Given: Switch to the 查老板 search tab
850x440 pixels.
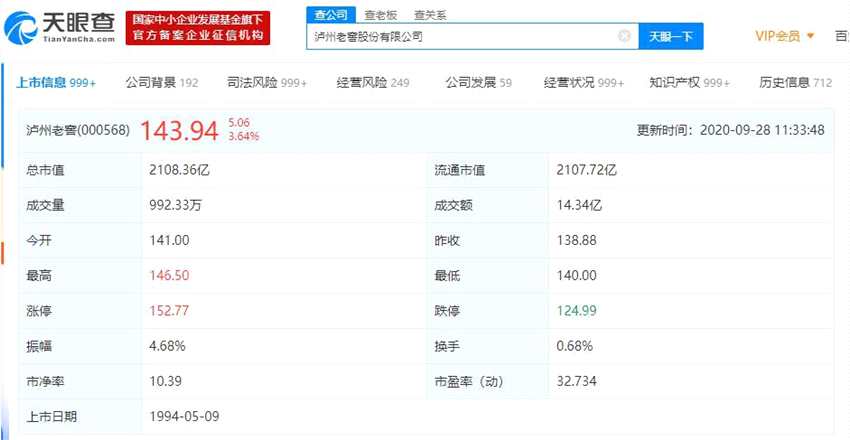Looking at the screenshot, I should pyautogui.click(x=380, y=15).
